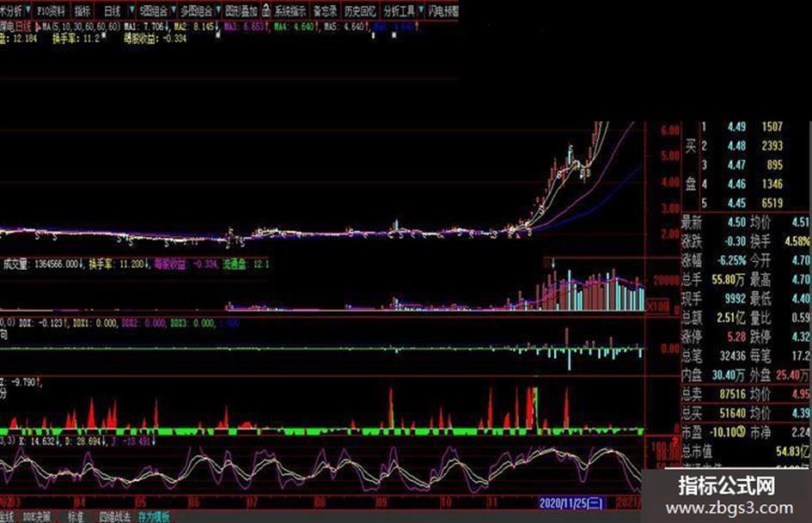
Task: Click the MA2: 8.145 value label
Action: [x=196, y=27]
